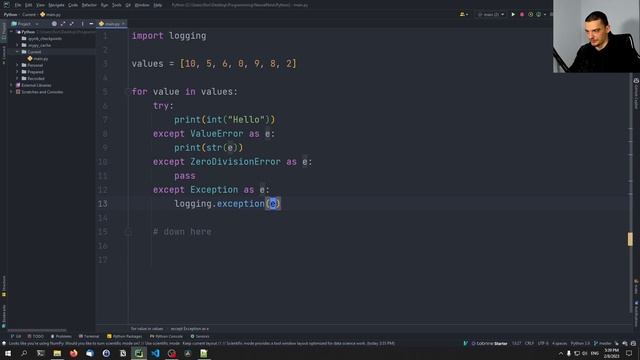Open the Tools menu
This screenshot has height=360, width=640.
117,5
